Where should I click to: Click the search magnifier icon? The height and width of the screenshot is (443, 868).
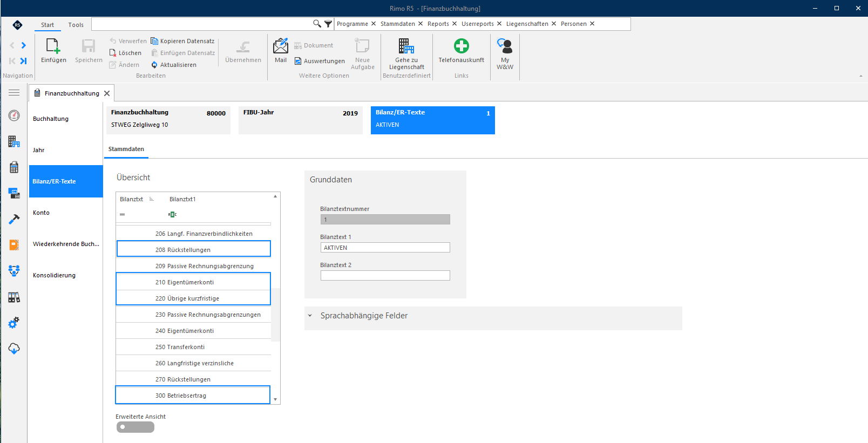click(x=317, y=24)
